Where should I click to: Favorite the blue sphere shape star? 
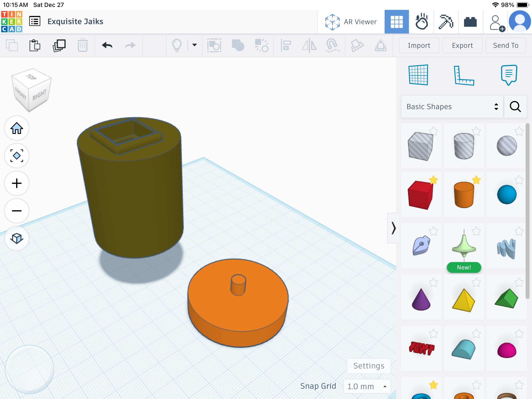coord(519,180)
